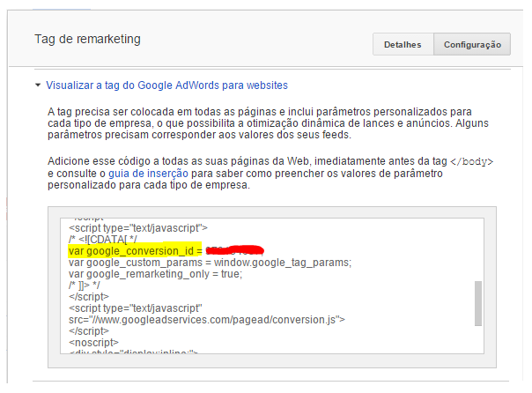Open the Detalhes tab
The width and height of the screenshot is (532, 393).
pyautogui.click(x=403, y=44)
